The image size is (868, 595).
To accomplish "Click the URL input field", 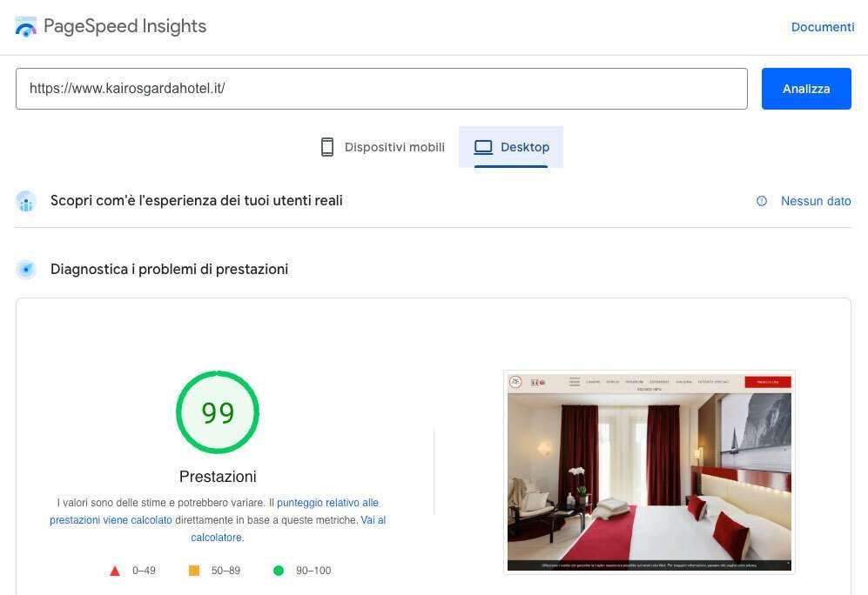I will (381, 89).
